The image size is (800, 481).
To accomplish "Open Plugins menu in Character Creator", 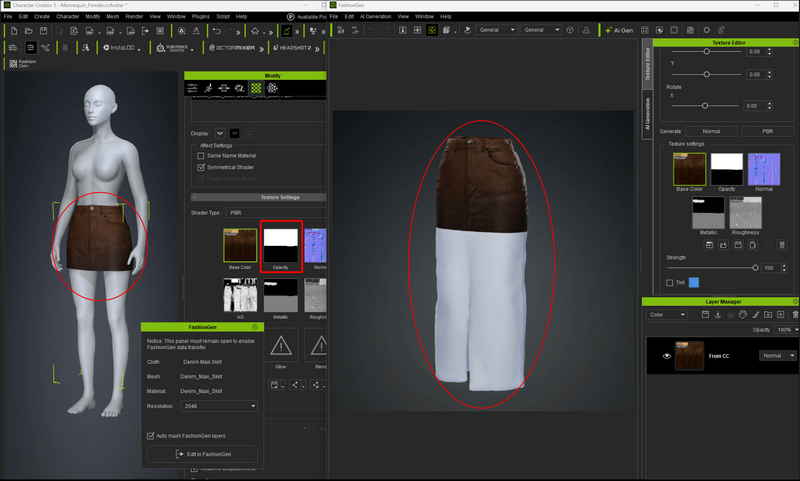I will point(201,16).
